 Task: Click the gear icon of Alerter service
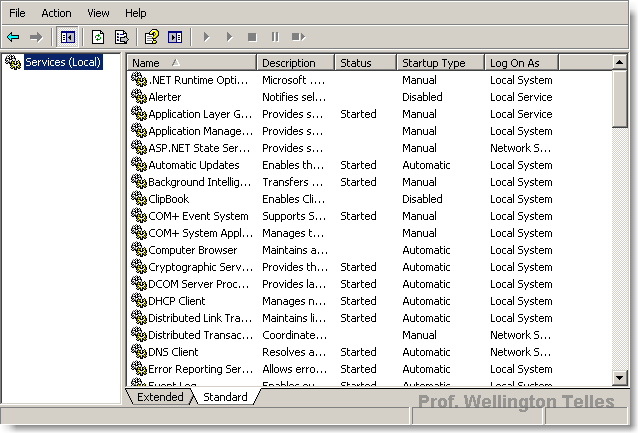139,96
